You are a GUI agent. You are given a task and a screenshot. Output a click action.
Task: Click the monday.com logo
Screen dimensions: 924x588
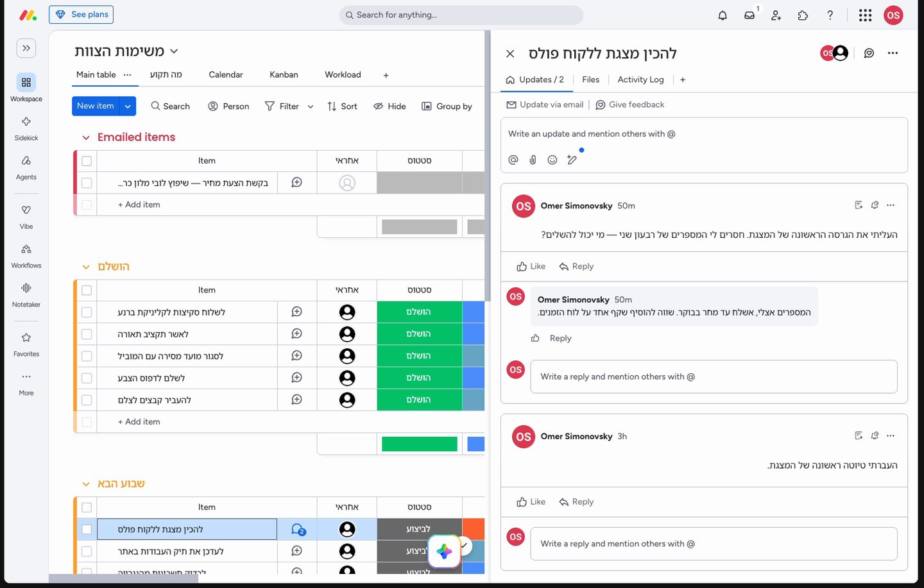coord(28,15)
